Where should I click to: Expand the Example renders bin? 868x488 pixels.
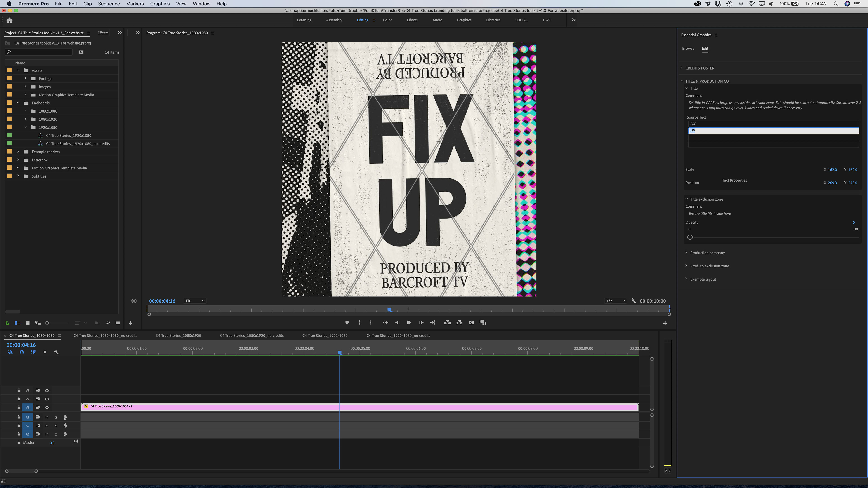[x=18, y=152]
